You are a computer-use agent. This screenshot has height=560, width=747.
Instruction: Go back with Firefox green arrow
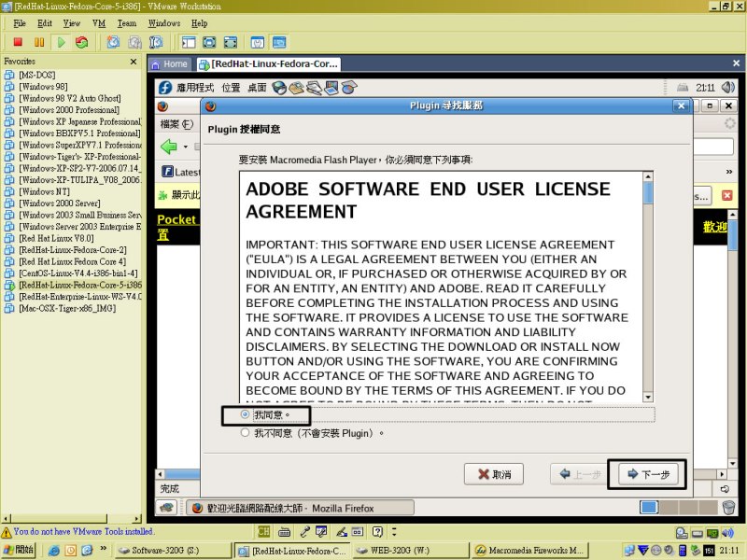point(169,147)
